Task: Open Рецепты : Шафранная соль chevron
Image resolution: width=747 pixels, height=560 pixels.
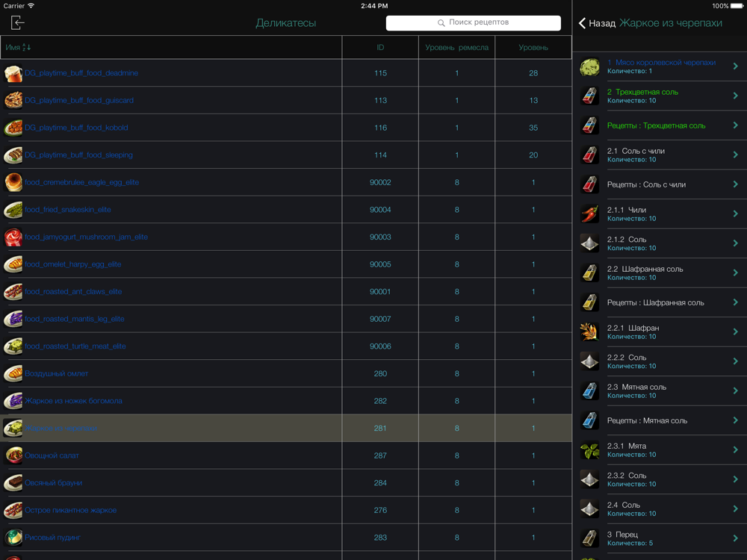Action: [736, 302]
